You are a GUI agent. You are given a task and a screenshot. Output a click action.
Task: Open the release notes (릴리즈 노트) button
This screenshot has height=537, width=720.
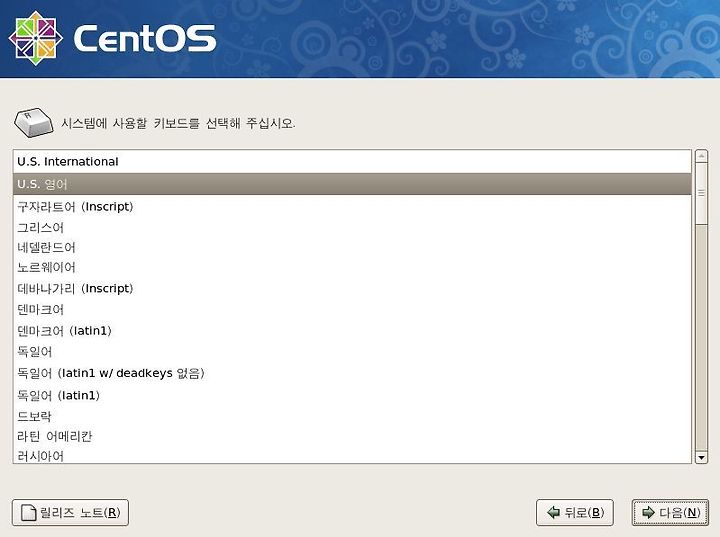click(x=70, y=513)
